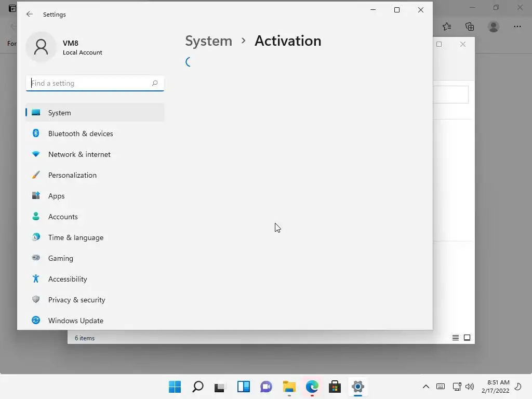
Task: Click the search magnifier in Find a setting
Action: (x=155, y=83)
